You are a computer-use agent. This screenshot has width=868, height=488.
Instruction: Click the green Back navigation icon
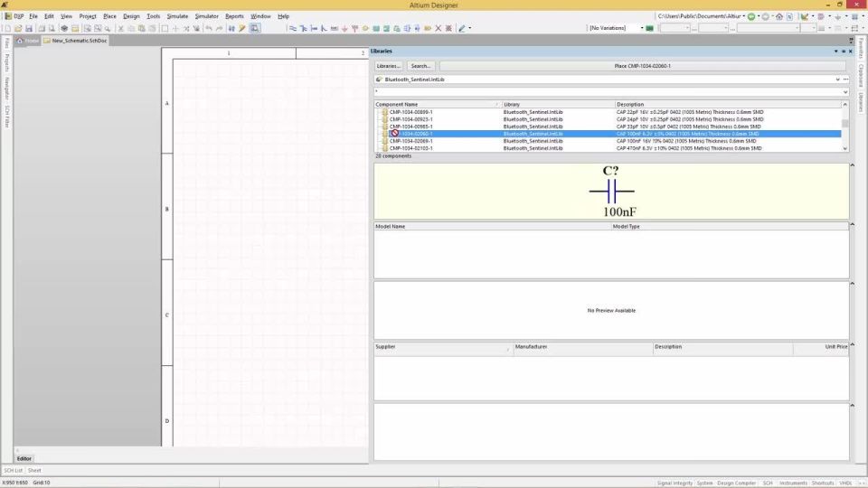(x=751, y=16)
